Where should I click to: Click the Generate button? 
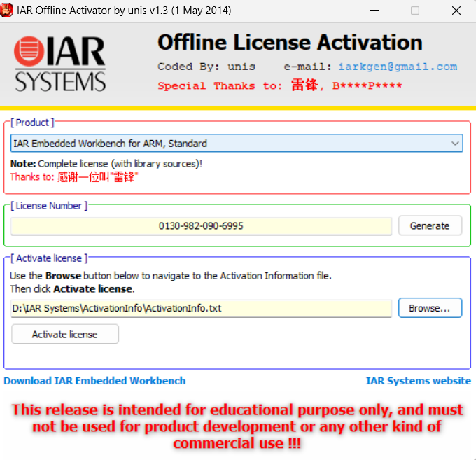click(430, 225)
